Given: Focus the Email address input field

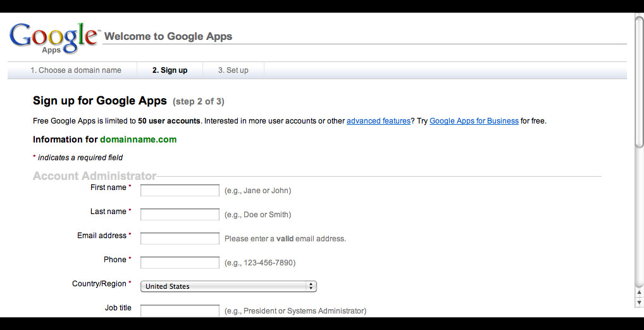Looking at the screenshot, I should click(180, 239).
